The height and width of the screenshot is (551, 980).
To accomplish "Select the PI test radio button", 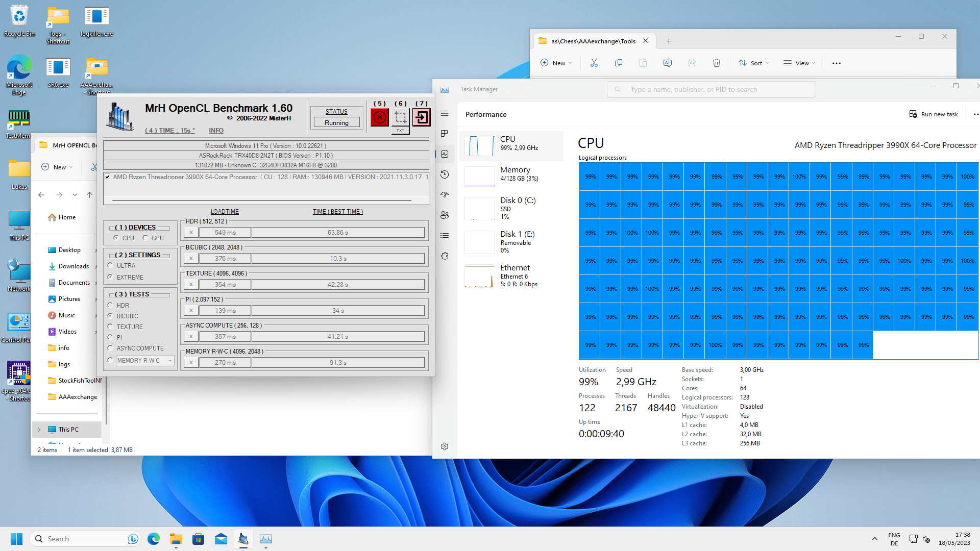I will tap(110, 337).
